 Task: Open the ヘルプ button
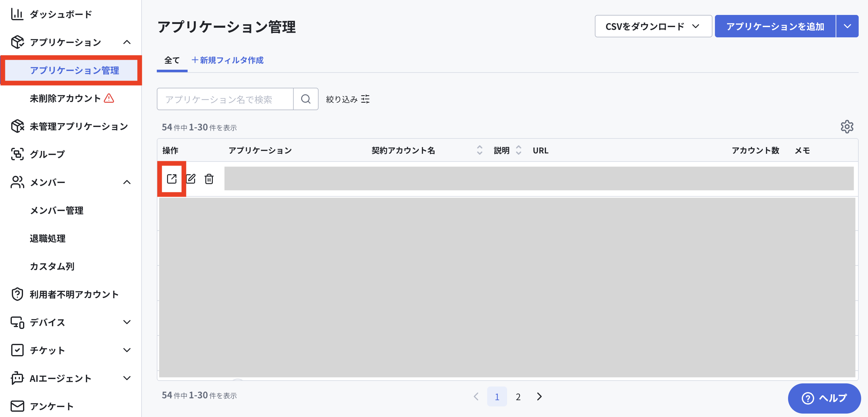pos(824,398)
